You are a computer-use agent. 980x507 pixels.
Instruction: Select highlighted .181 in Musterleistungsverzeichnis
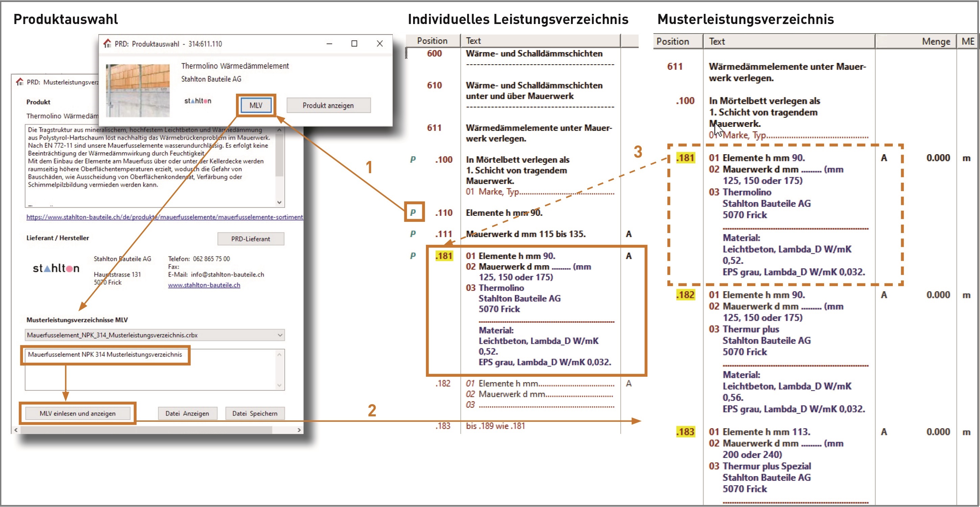click(686, 158)
